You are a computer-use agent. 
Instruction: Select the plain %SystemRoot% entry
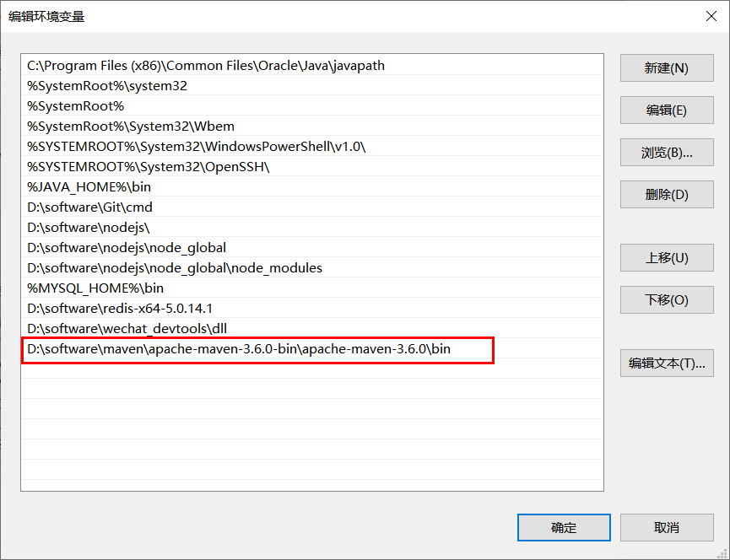coord(312,106)
